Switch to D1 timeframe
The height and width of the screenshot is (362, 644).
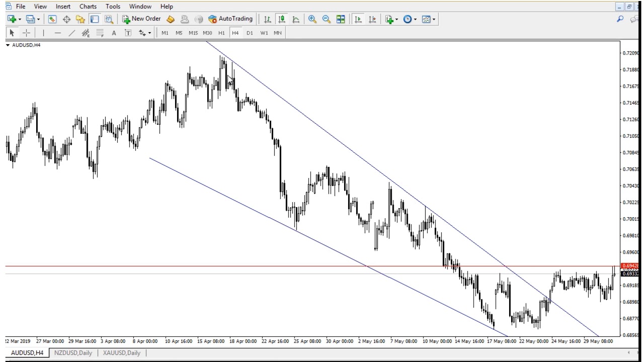pos(250,33)
